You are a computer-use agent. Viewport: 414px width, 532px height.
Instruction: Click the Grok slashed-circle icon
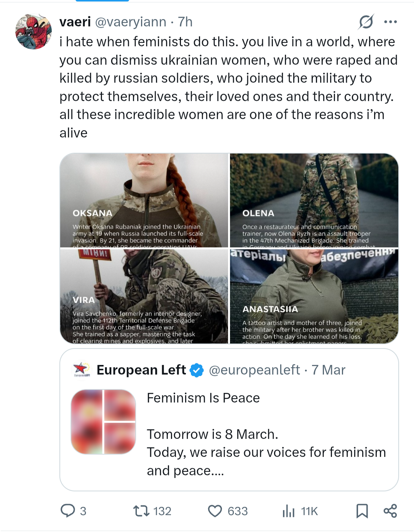[x=366, y=22]
